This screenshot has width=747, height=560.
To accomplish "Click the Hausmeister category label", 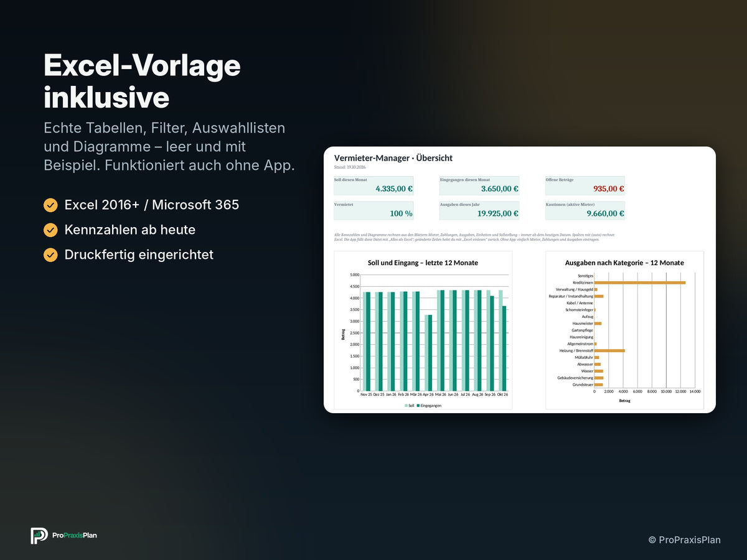I will pos(583,324).
